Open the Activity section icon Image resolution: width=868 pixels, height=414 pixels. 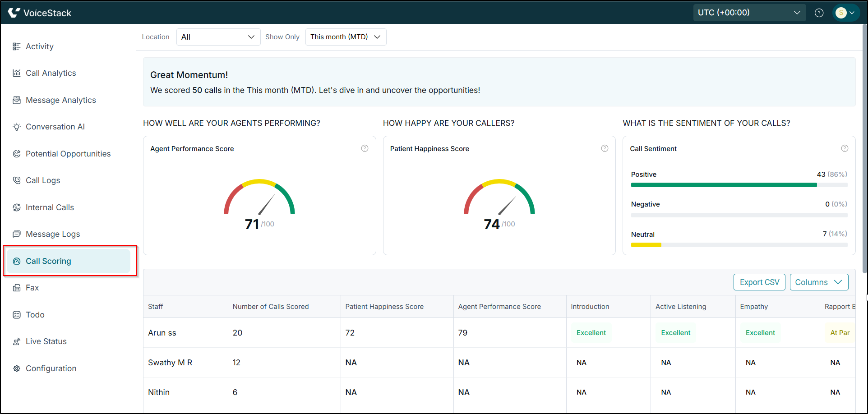(x=17, y=46)
